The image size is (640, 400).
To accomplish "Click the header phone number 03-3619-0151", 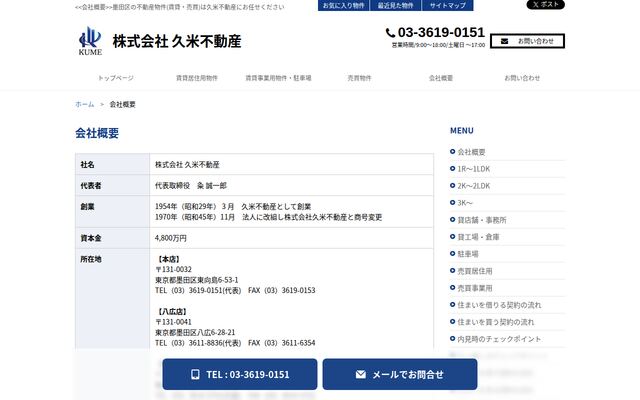I will (441, 32).
